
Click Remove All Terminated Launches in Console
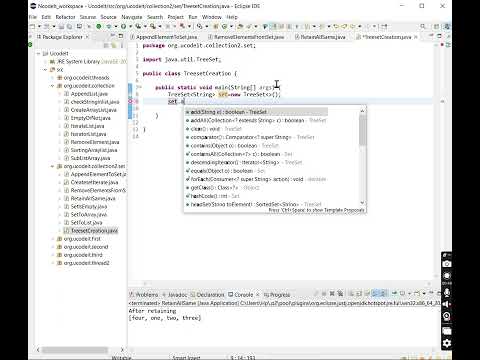tap(340, 294)
